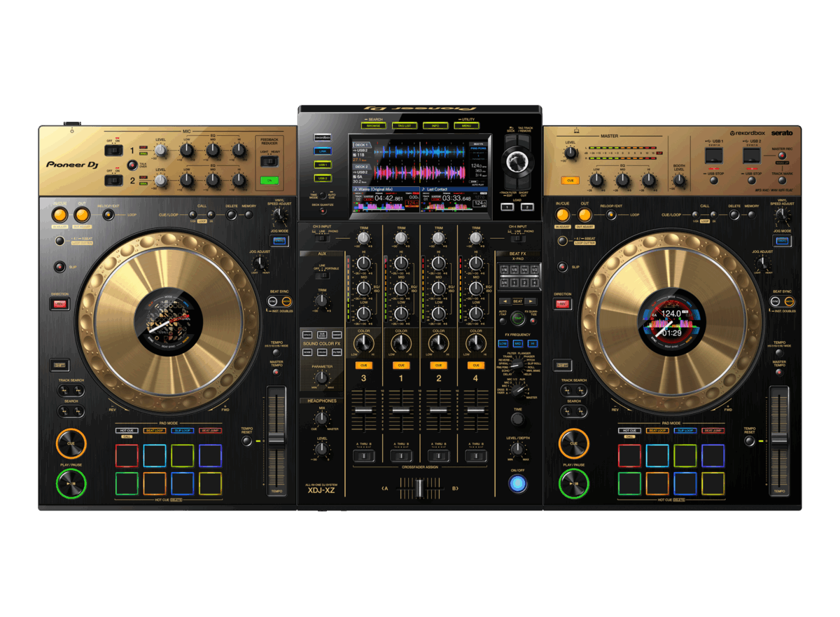Rewind using the left deck SEARCH back button
This screenshot has height=617, width=840.
[x=63, y=411]
